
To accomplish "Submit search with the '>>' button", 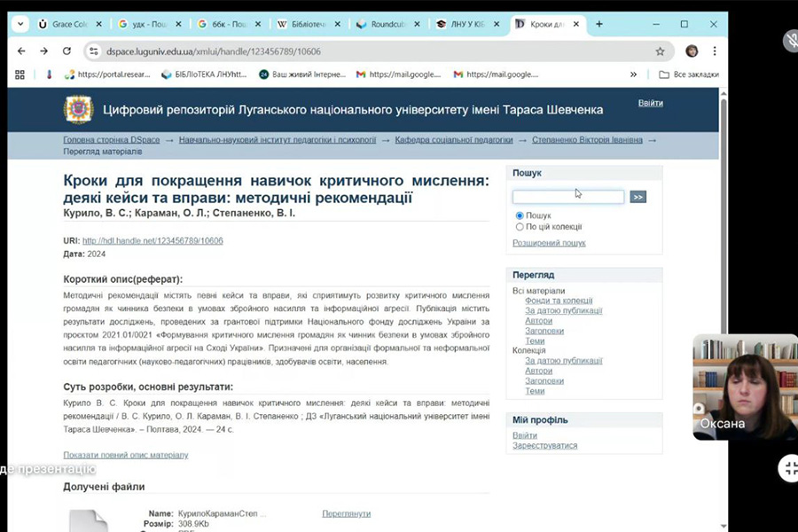I will tap(638, 197).
